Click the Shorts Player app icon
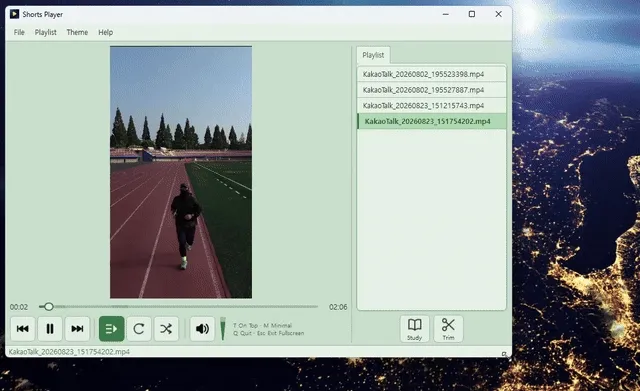 [x=14, y=14]
